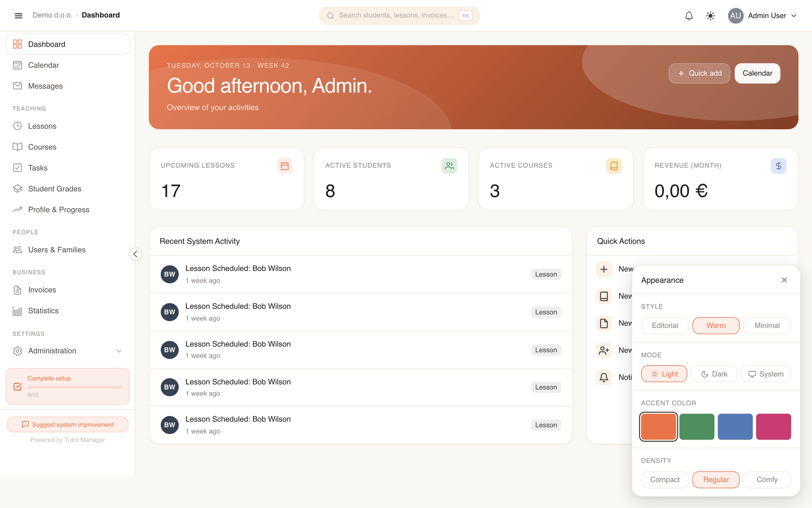812x508 pixels.
Task: Set density to Compact
Action: 665,480
